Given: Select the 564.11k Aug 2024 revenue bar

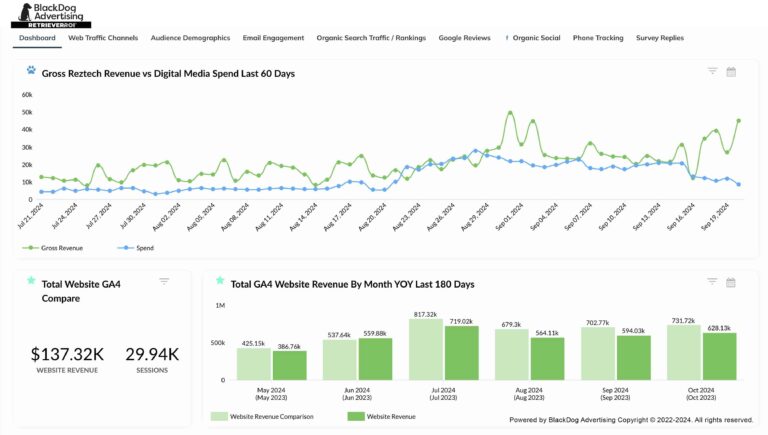Looking at the screenshot, I should [x=548, y=359].
